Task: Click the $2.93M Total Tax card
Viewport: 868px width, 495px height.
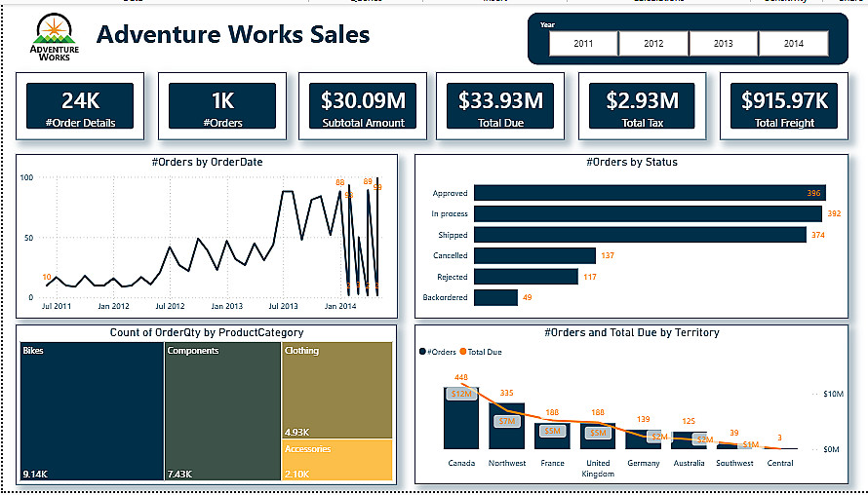Action: click(x=642, y=106)
